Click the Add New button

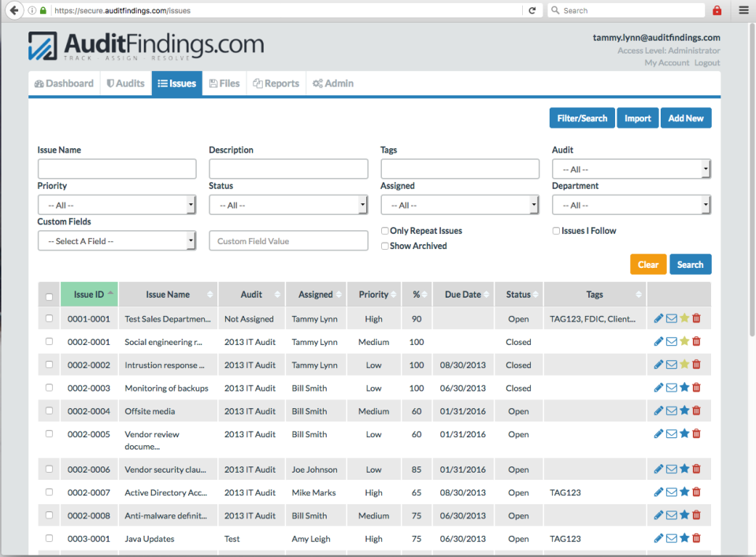coord(685,117)
